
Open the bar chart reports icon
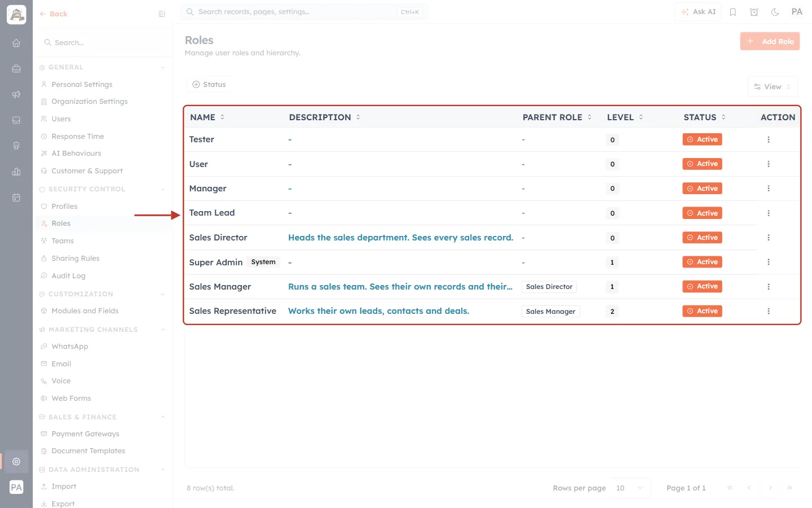point(16,172)
